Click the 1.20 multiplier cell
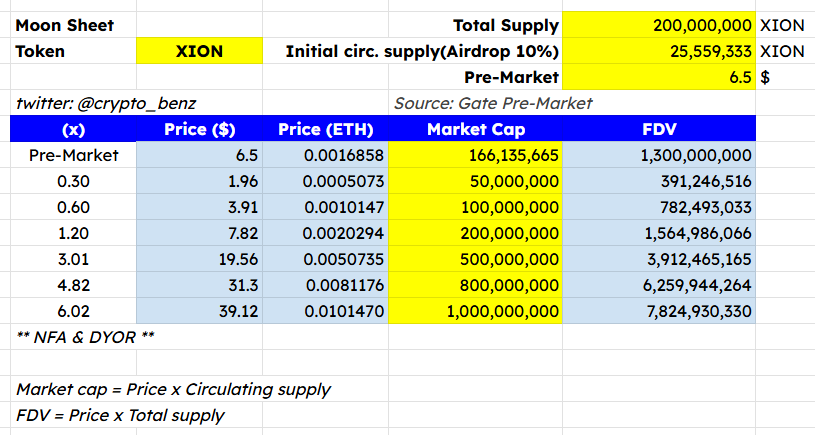This screenshot has width=815, height=435. [73, 233]
